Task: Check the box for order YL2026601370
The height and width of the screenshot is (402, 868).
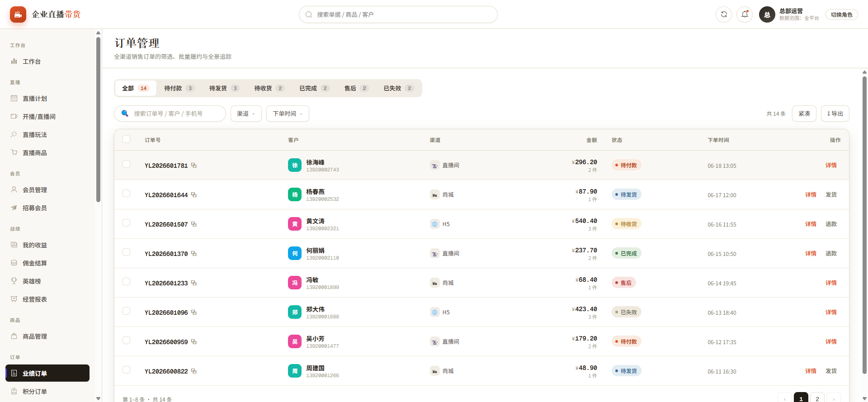Action: tap(127, 252)
